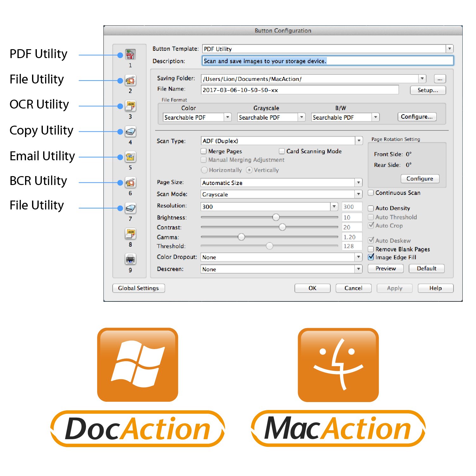
Task: Open the Scan Mode dropdown
Action: tap(359, 194)
